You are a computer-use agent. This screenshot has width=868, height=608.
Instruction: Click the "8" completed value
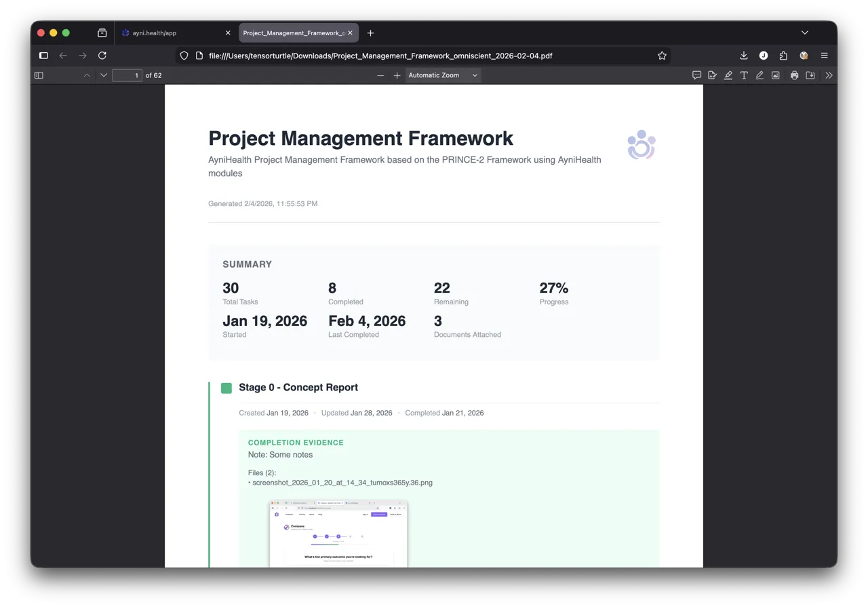coord(332,288)
